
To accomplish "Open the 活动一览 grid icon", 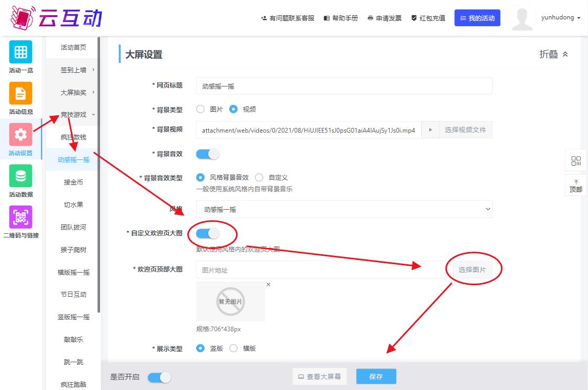I will 20,52.
